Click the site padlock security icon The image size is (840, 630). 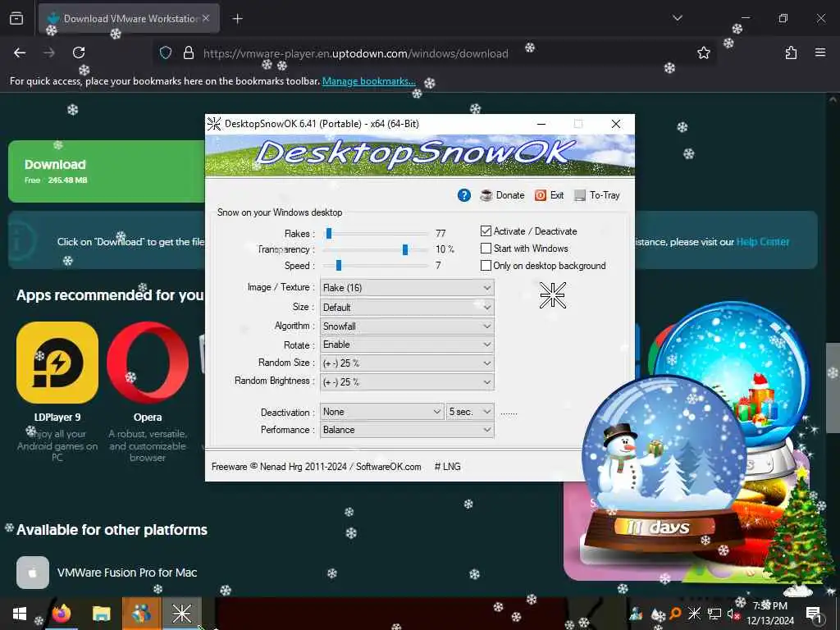pos(188,52)
